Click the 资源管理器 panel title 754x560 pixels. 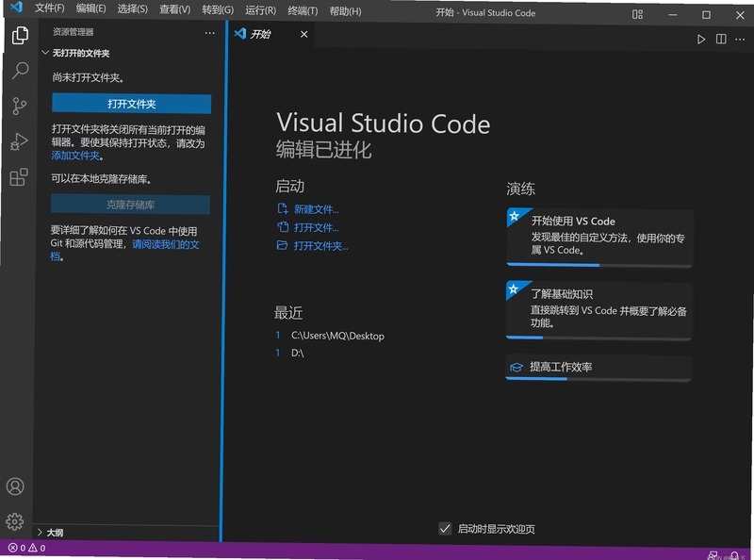[x=74, y=32]
